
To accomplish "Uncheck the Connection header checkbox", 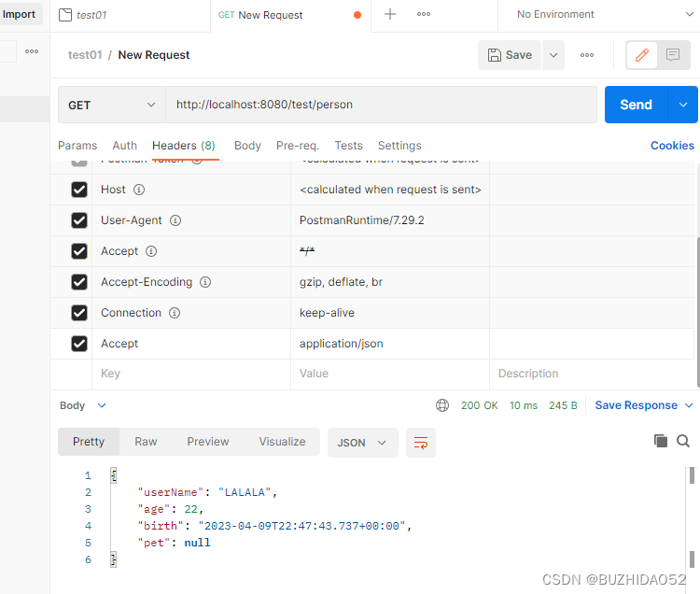I will click(79, 313).
